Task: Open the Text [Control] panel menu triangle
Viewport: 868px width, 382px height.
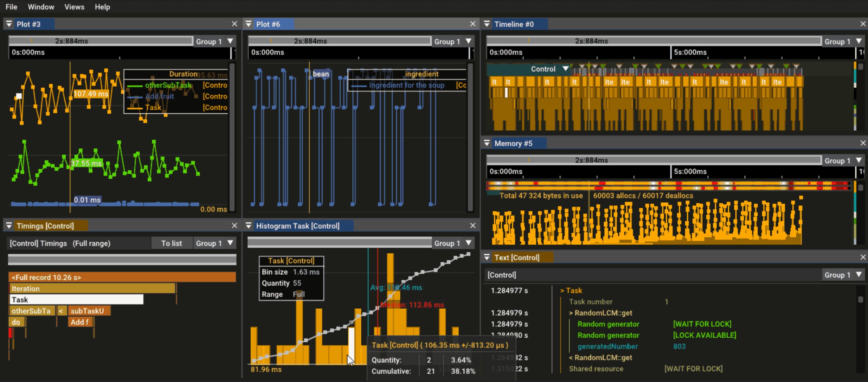Action: pyautogui.click(x=487, y=257)
